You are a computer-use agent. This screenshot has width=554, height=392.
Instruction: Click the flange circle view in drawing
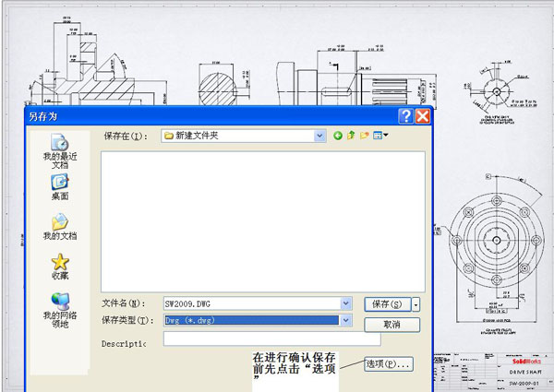[x=497, y=241]
